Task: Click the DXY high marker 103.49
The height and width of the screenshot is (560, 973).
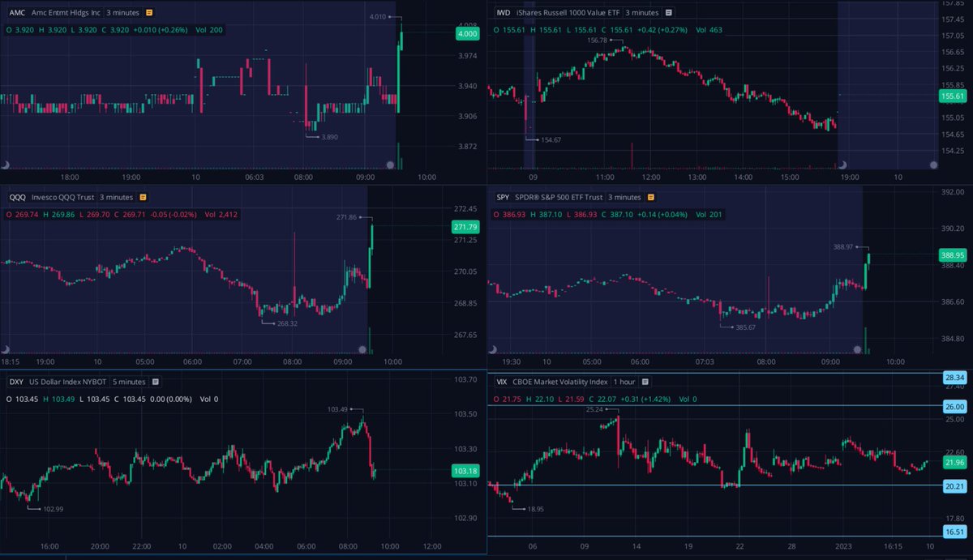Action: pos(337,409)
